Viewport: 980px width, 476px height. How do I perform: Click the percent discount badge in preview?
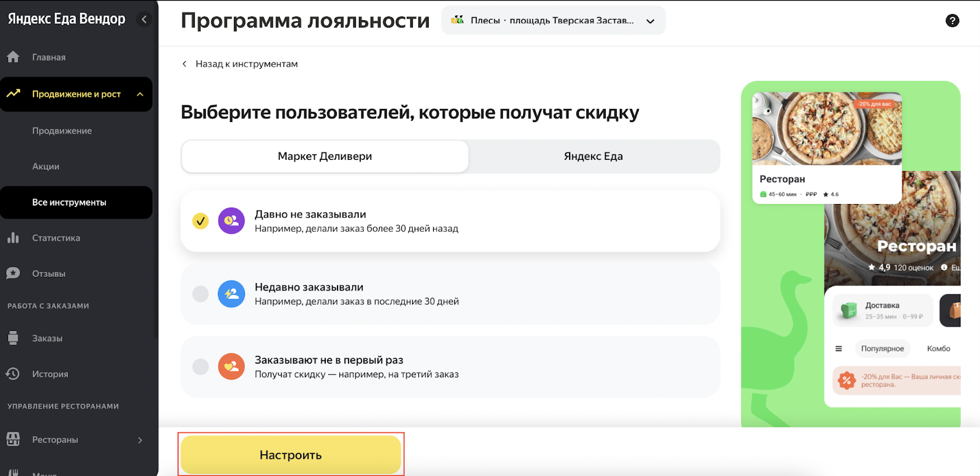pyautogui.click(x=846, y=380)
